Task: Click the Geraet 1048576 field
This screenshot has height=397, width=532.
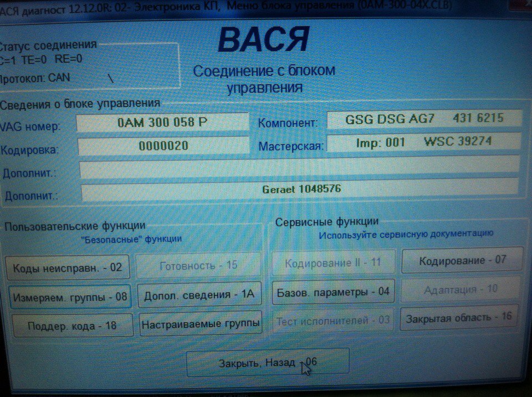Action: (300, 190)
